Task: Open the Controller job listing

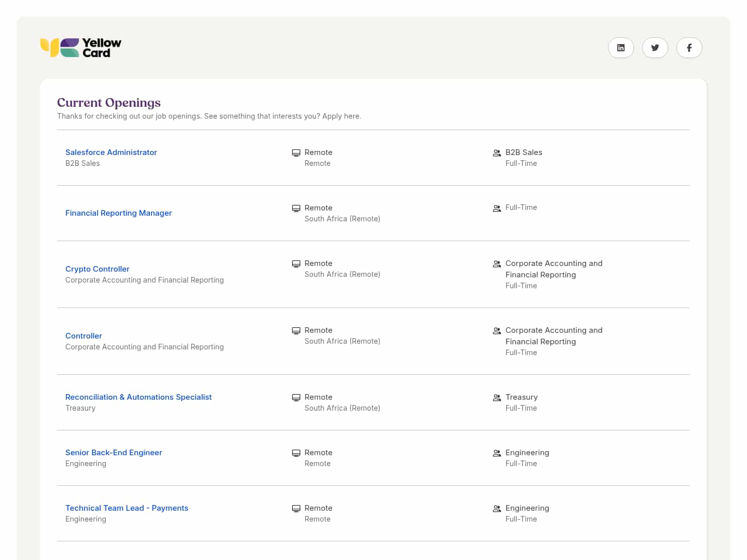Action: pos(84,336)
